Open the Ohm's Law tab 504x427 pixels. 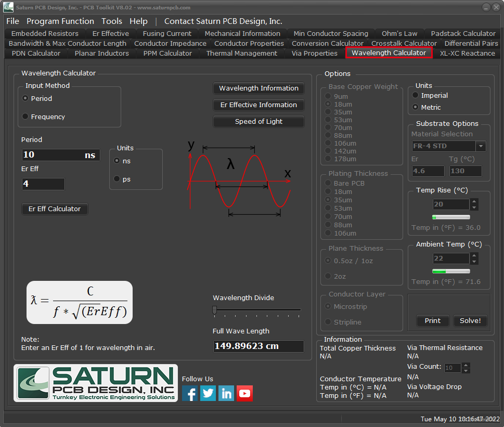(399, 33)
